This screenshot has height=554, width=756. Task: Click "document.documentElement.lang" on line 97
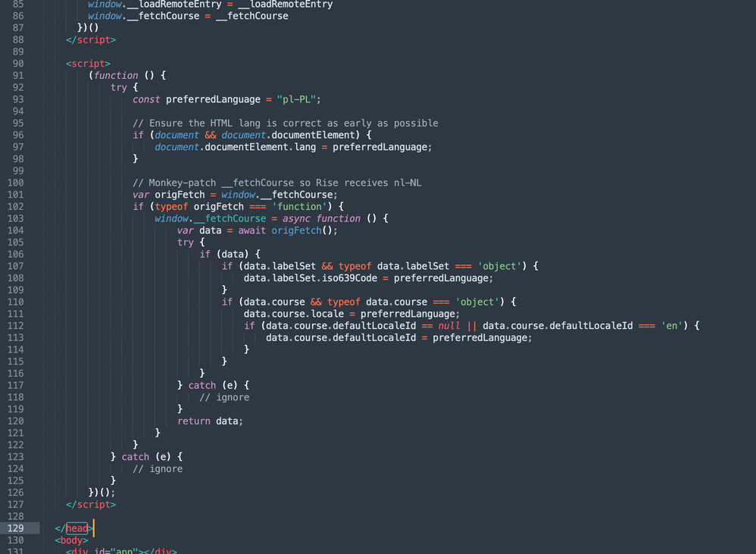[236, 147]
